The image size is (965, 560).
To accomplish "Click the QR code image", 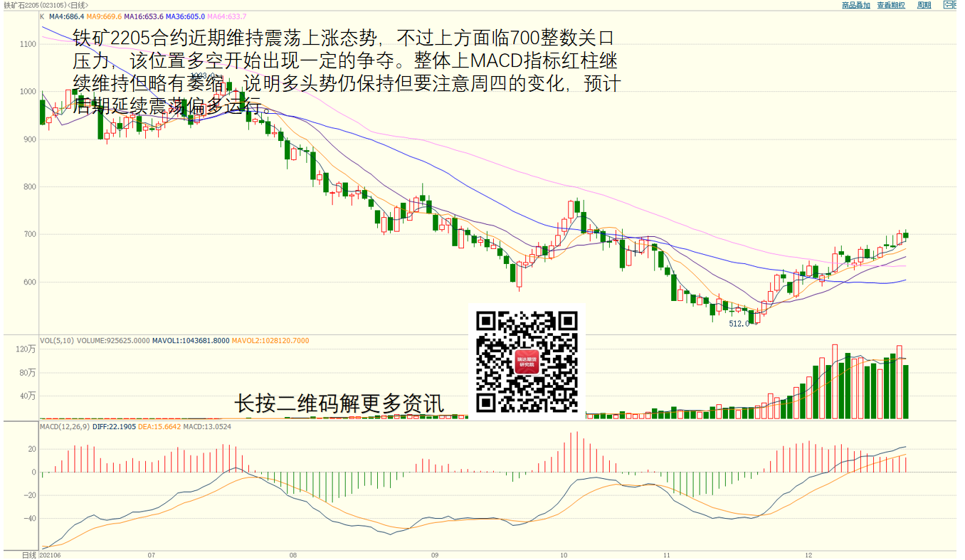I will (x=527, y=362).
